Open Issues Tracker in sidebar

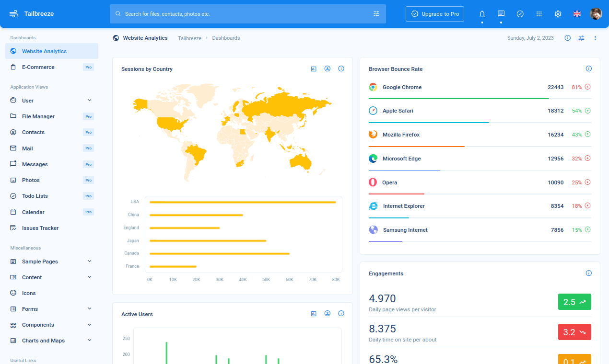(52, 228)
